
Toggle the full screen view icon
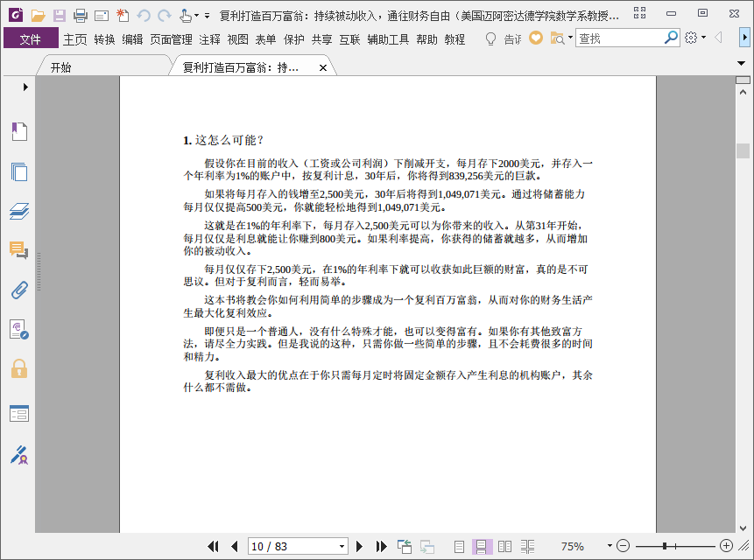tap(639, 13)
